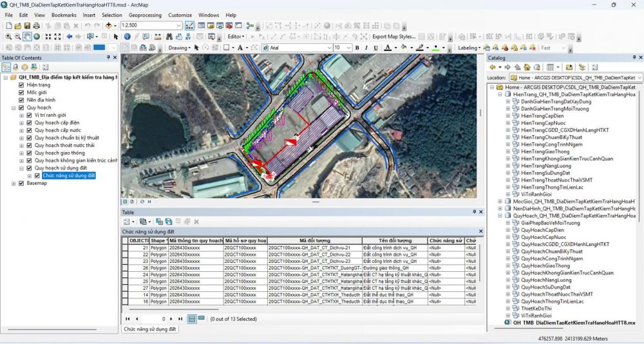The image size is (644, 344).
Task: Open the Table Of Contents window icon
Action: click(201, 26)
